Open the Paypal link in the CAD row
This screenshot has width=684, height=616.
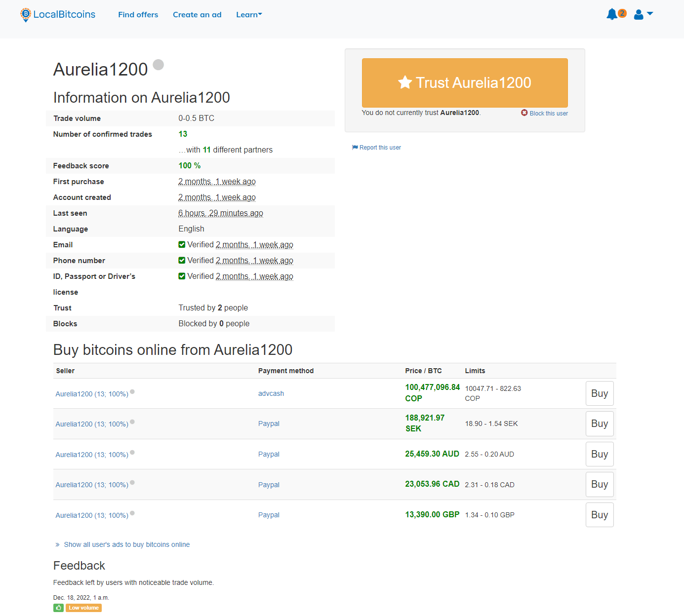coord(269,485)
